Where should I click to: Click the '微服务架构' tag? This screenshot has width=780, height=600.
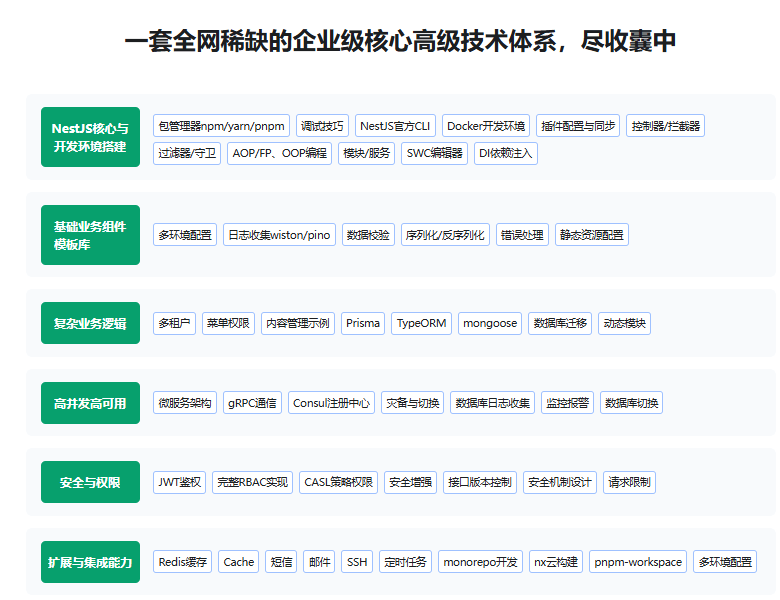point(185,403)
